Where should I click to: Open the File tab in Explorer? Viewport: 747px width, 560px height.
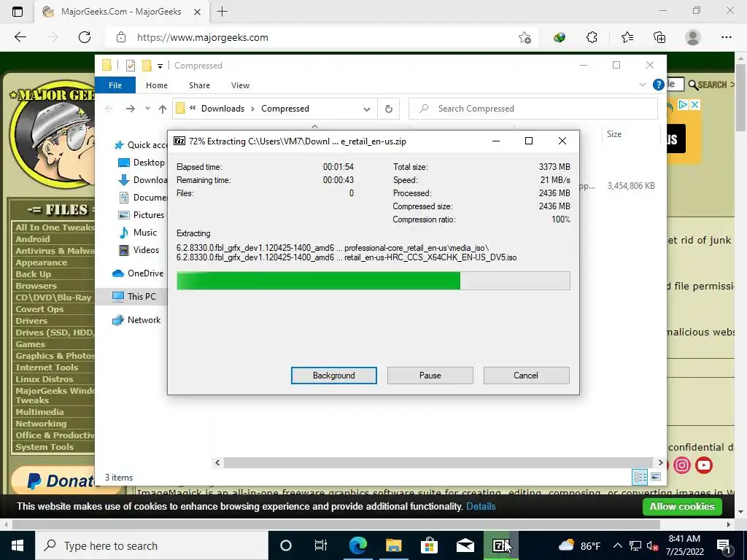pos(115,85)
